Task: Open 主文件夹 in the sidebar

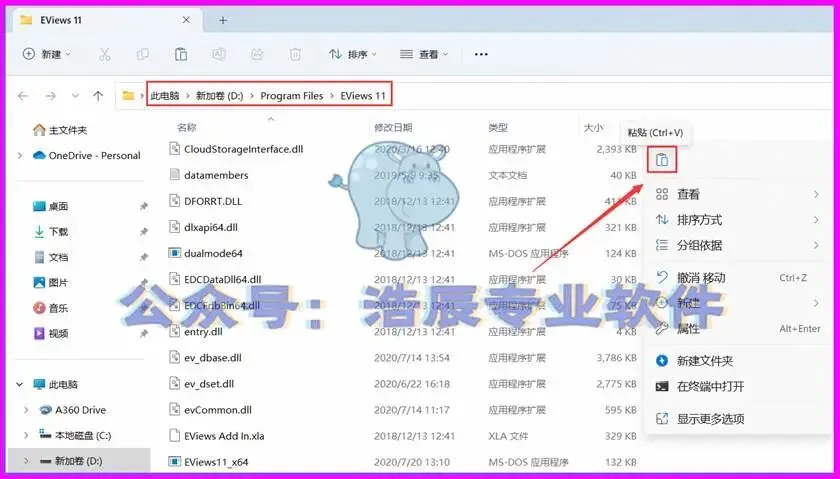Action: coord(60,130)
